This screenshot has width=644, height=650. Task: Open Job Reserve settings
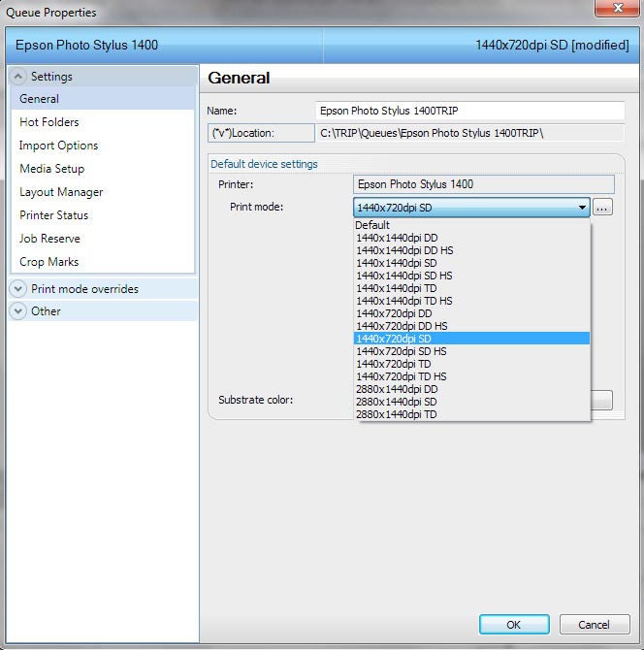click(x=50, y=239)
